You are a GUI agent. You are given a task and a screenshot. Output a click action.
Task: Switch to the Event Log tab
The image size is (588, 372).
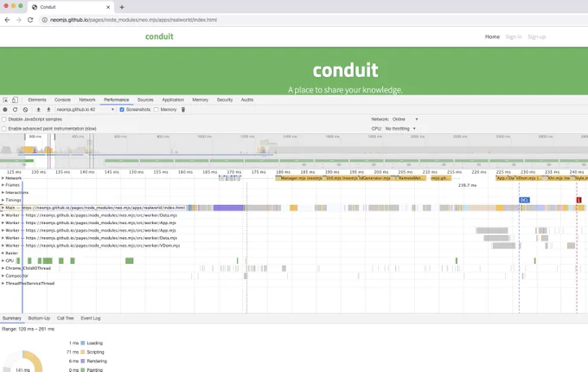91,318
